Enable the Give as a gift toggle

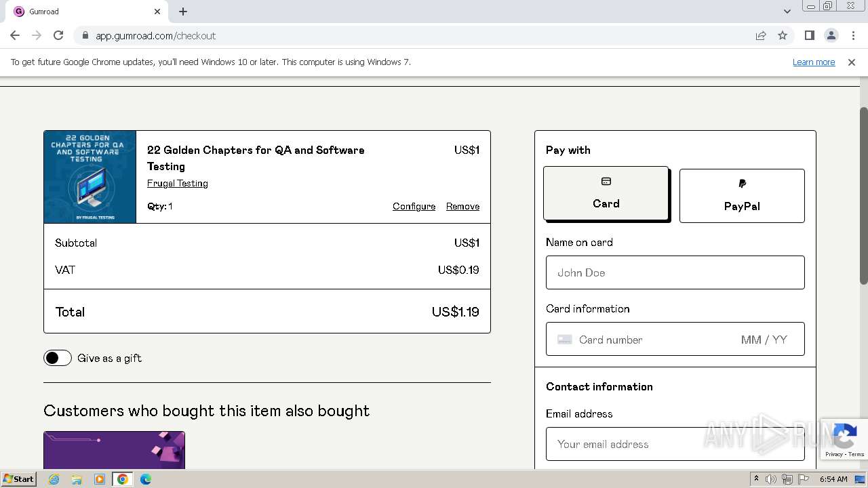[58, 358]
